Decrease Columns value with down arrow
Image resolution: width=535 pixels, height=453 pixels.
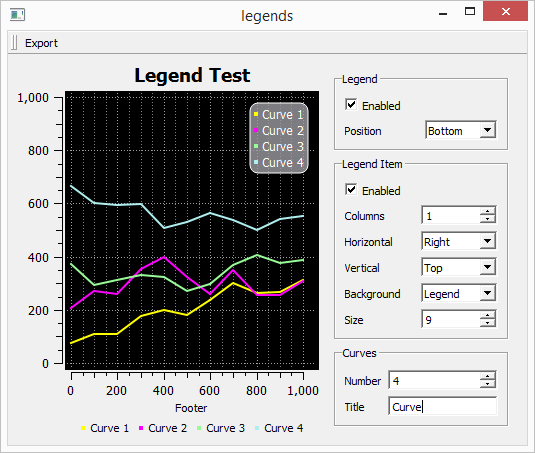487,219
